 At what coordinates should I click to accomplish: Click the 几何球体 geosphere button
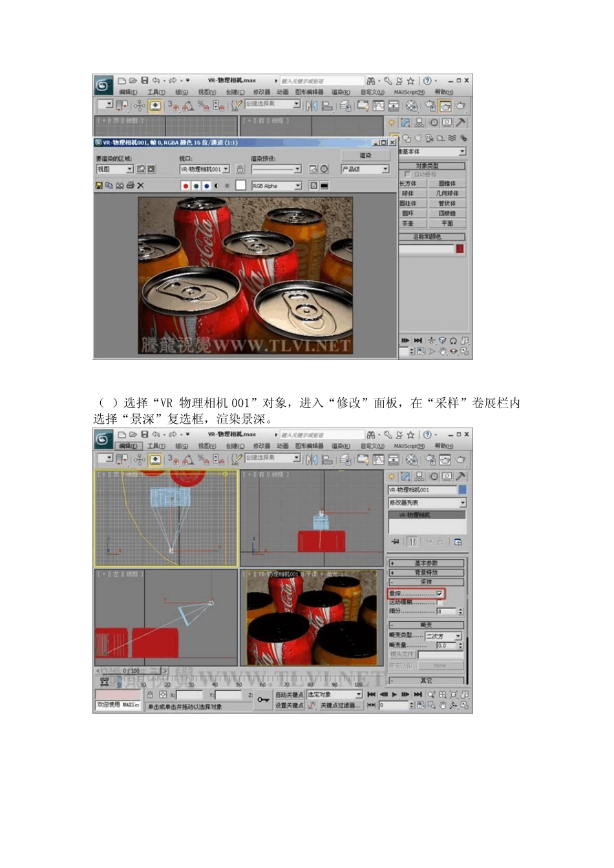point(447,194)
